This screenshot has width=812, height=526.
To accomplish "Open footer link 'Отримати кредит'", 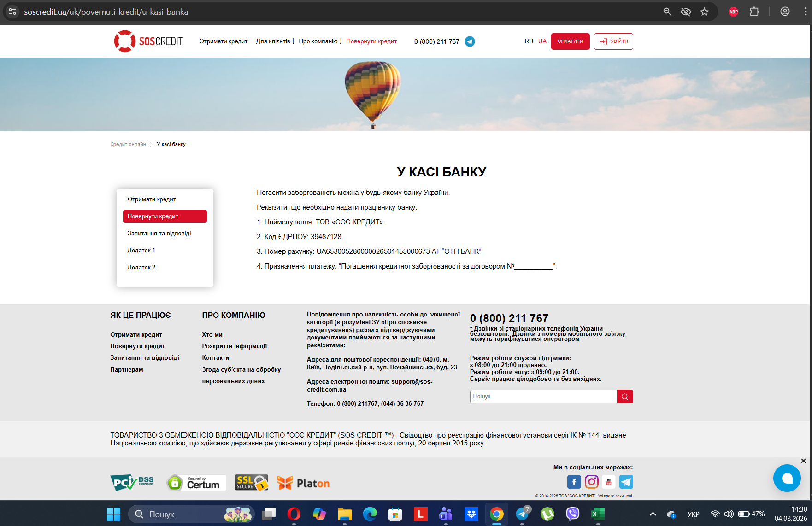I will pos(136,335).
